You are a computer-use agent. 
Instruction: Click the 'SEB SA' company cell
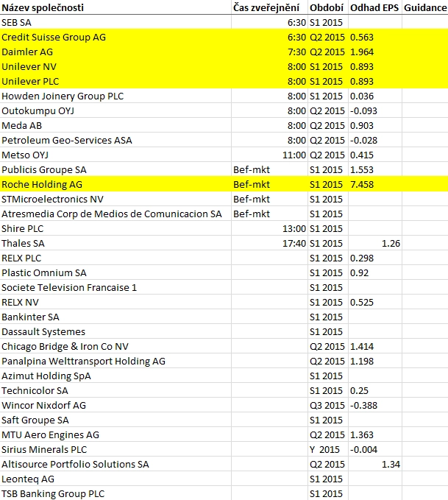coord(115,22)
